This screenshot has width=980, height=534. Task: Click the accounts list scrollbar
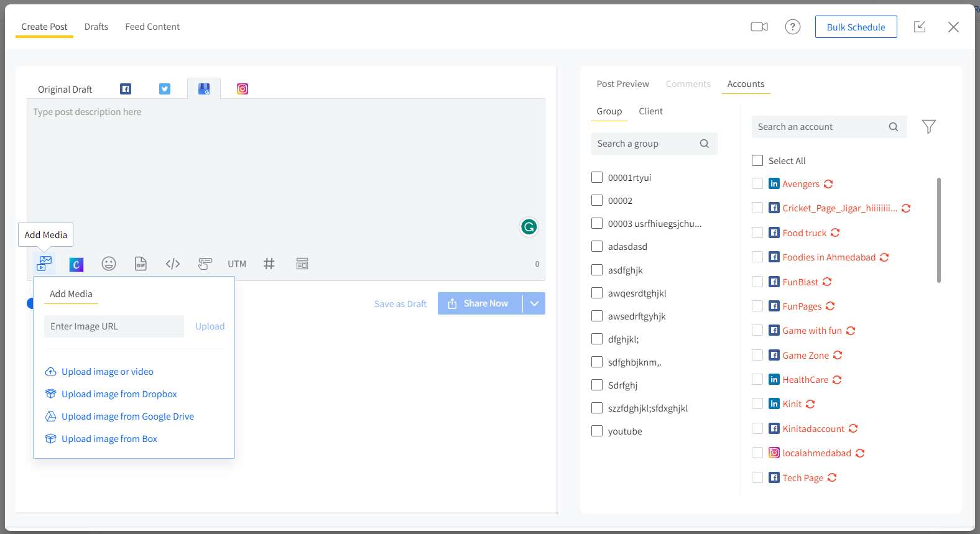(x=938, y=230)
